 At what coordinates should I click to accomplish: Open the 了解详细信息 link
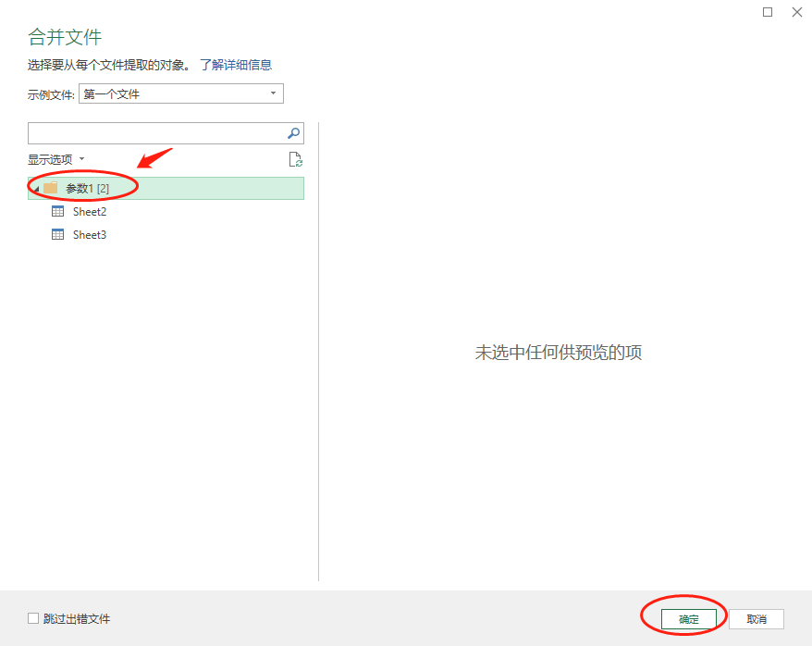(236, 65)
